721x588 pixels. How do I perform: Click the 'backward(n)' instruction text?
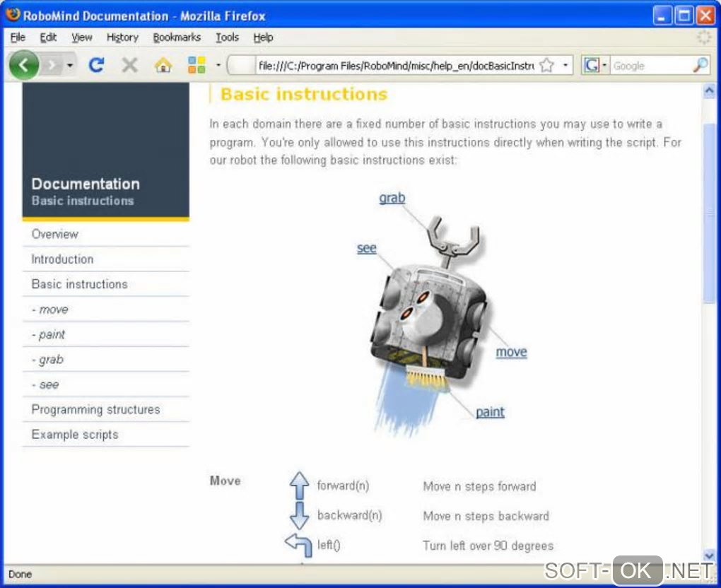349,515
